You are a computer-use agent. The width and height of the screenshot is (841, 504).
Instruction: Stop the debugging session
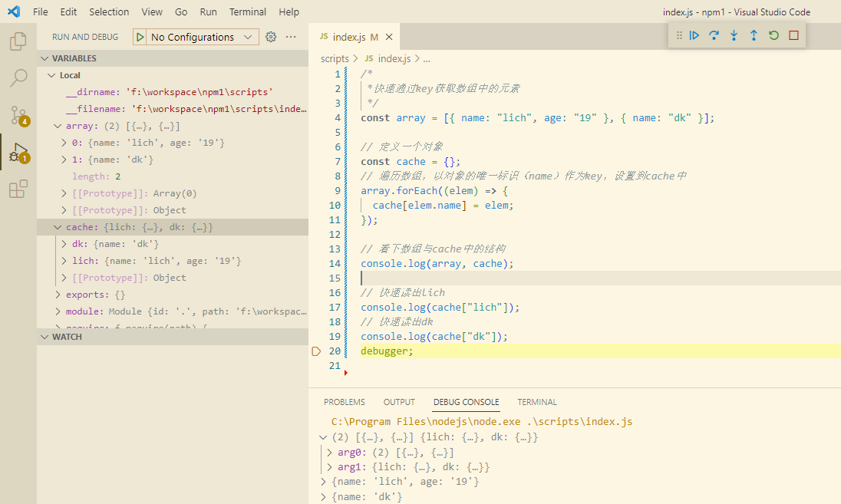pos(793,35)
